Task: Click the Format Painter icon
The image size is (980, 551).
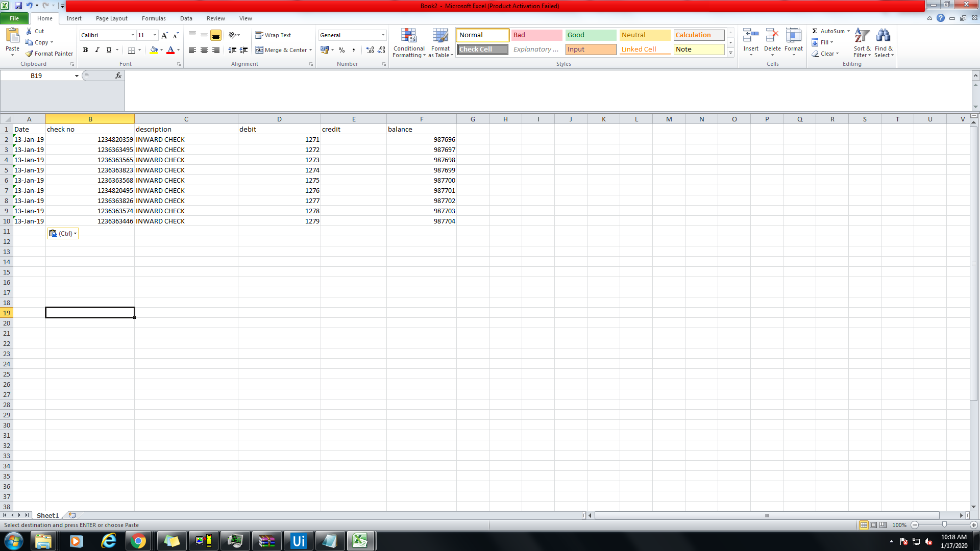Action: tap(30, 54)
